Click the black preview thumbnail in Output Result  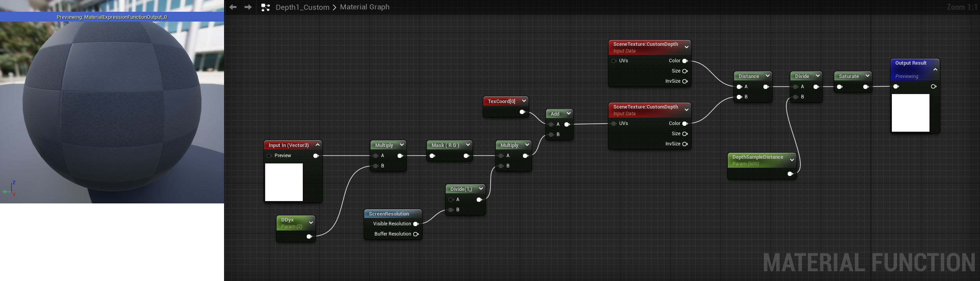(x=911, y=113)
